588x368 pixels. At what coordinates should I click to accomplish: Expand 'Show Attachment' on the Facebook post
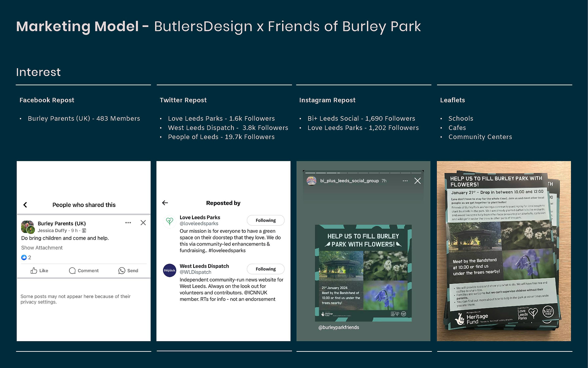[42, 247]
